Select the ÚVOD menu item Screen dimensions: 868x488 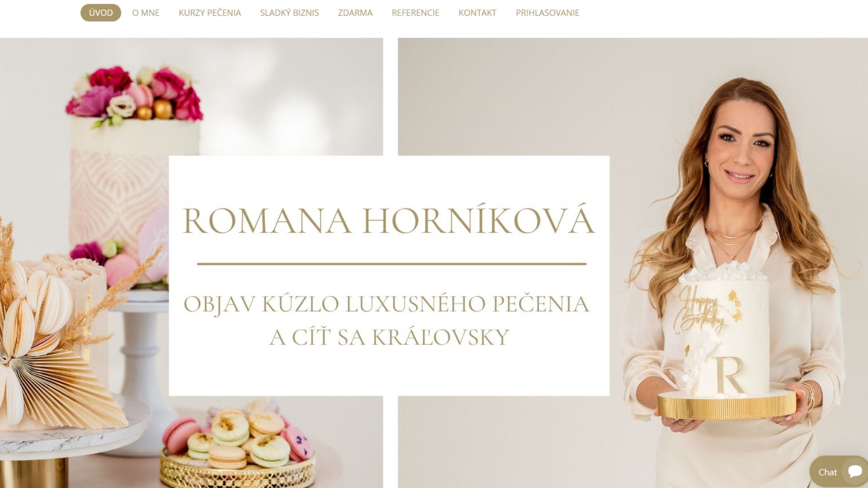(101, 13)
